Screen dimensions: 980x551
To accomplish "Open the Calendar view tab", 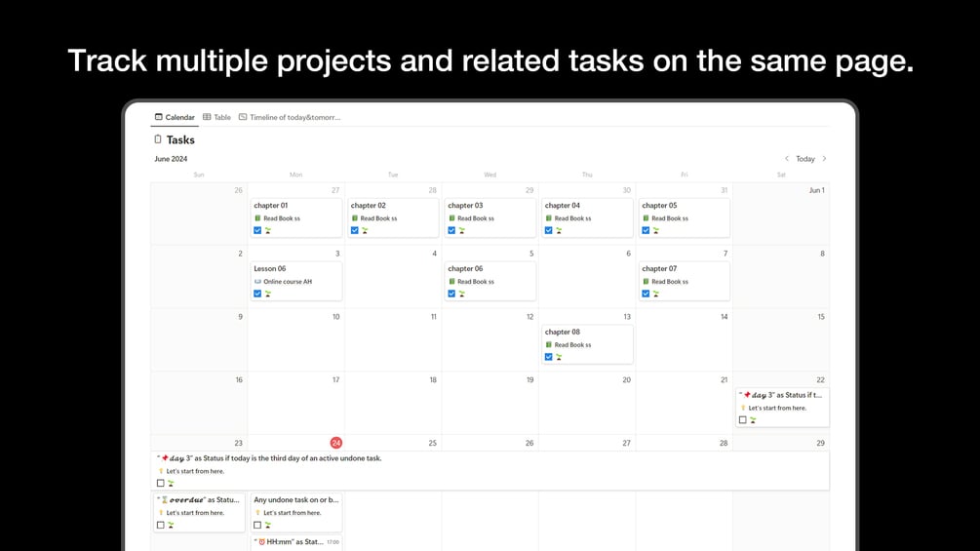I will click(x=176, y=117).
